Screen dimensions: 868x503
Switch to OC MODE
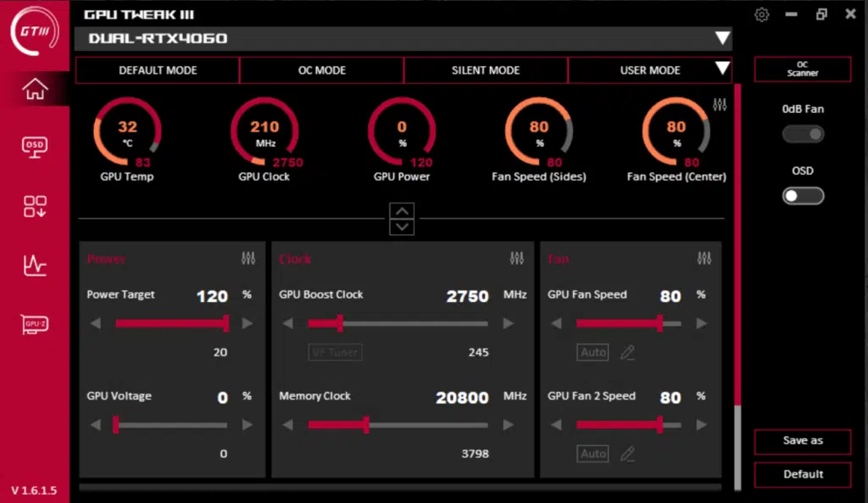click(x=321, y=70)
